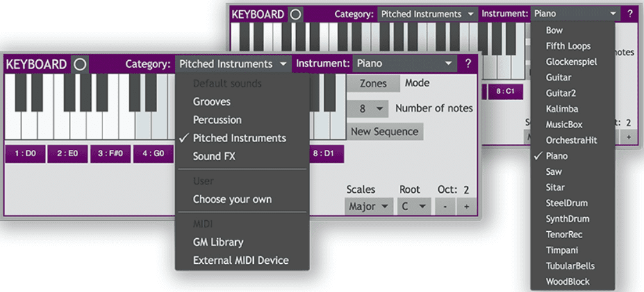Expand the Major scales dropdown

[x=369, y=206]
